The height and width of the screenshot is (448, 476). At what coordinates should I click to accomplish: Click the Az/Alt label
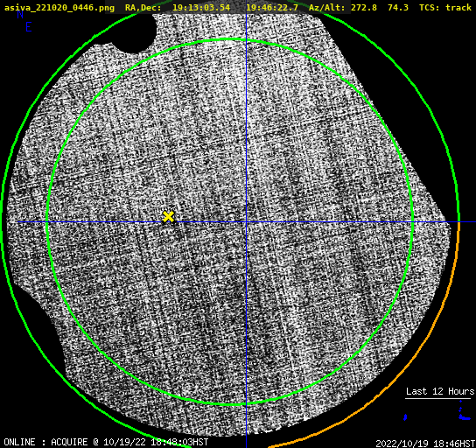(326, 8)
